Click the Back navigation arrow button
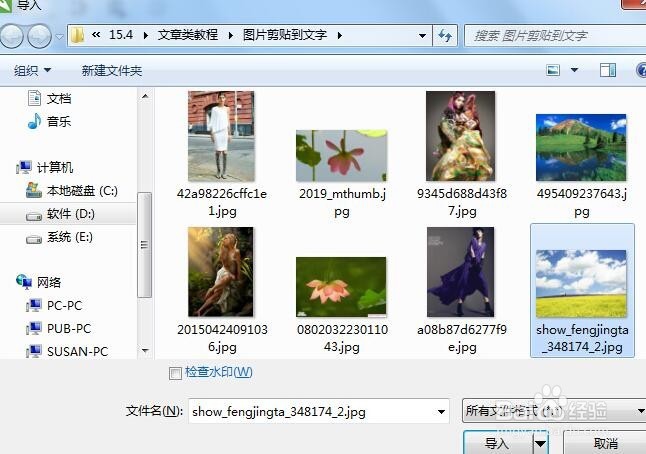This screenshot has width=646, height=454. (x=12, y=36)
